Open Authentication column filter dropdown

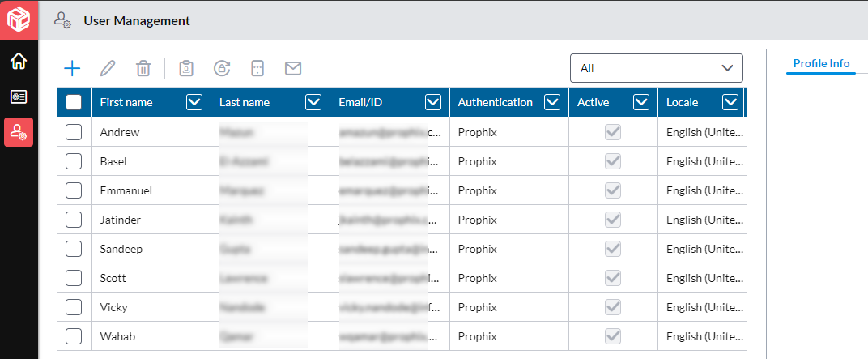[552, 102]
